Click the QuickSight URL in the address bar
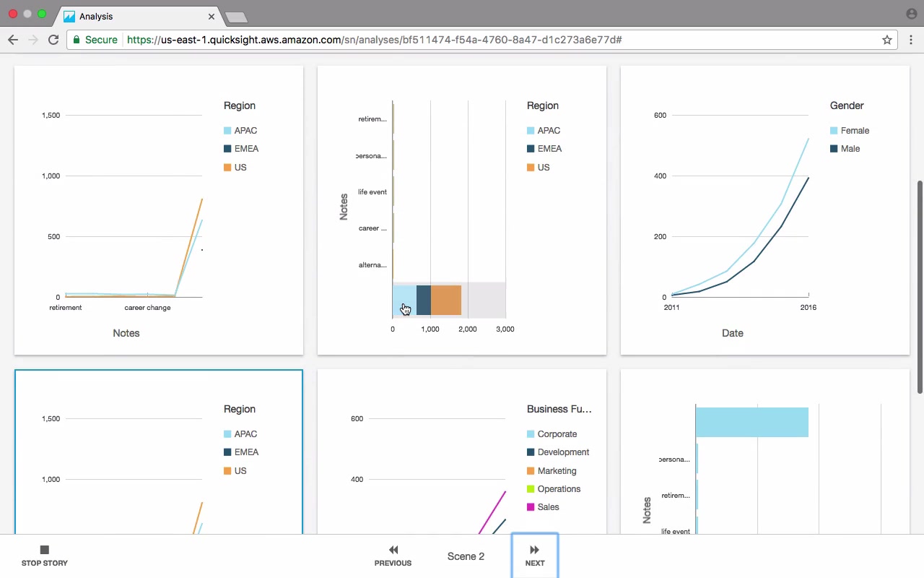924x578 pixels. coord(374,40)
